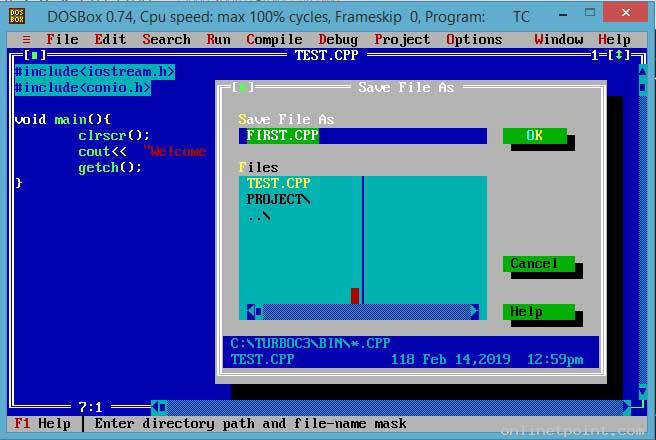This screenshot has height=440, width=656.
Task: Click the editor horizontal scrollbar right arrow
Action: point(626,407)
